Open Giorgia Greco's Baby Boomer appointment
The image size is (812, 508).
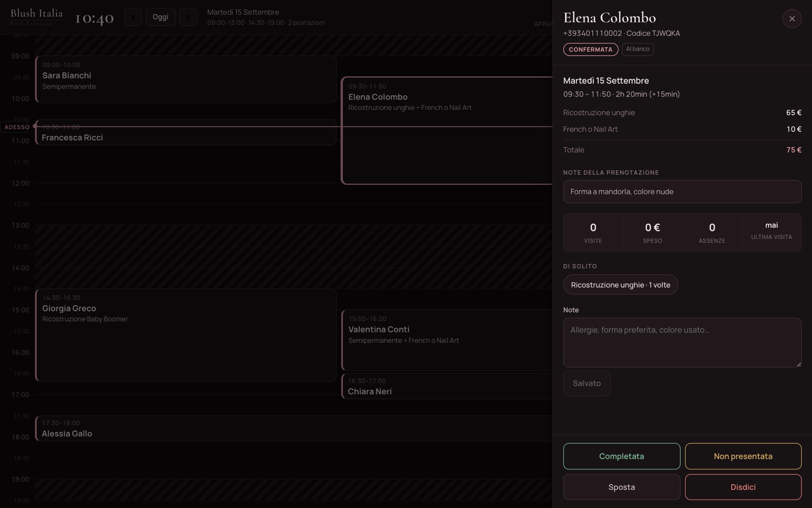pos(186,335)
